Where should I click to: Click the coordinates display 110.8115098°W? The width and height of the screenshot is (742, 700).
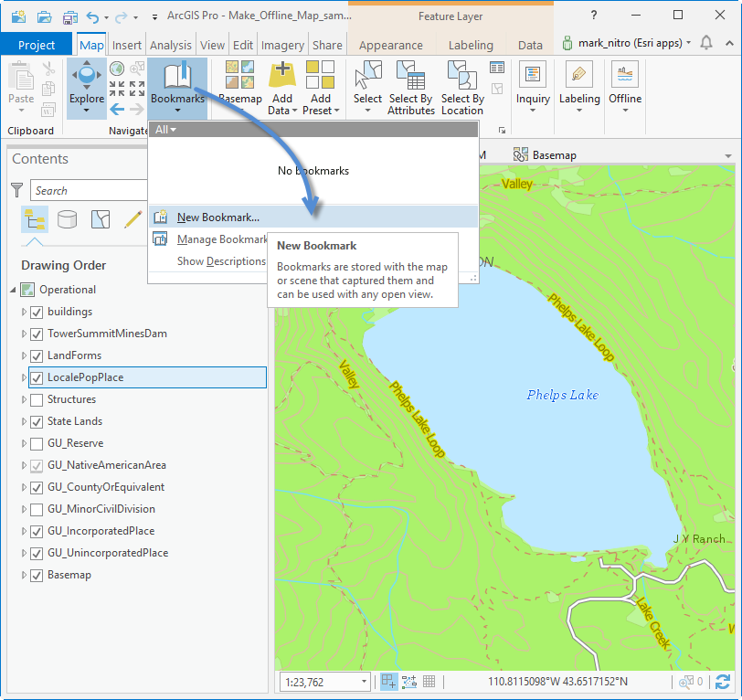click(x=558, y=682)
